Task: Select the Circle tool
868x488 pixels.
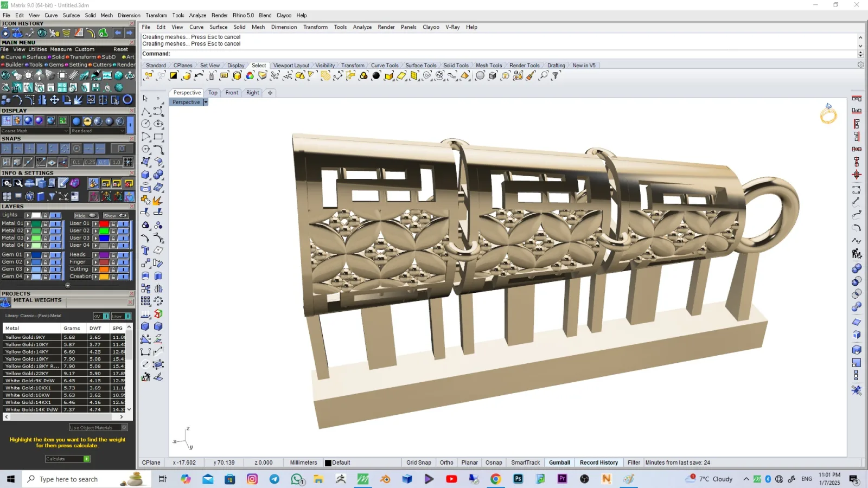Action: point(145,124)
